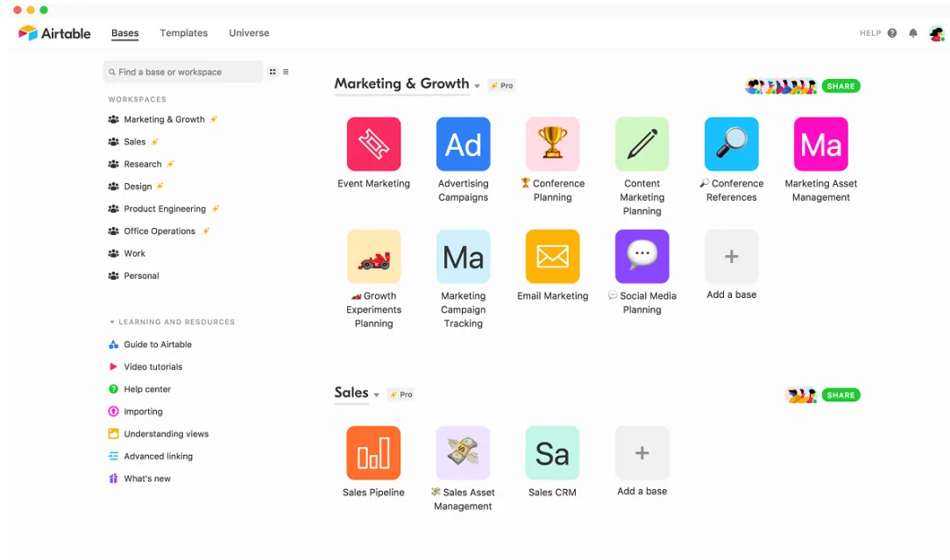
Task: Click the Find a base search field
Action: coord(182,72)
